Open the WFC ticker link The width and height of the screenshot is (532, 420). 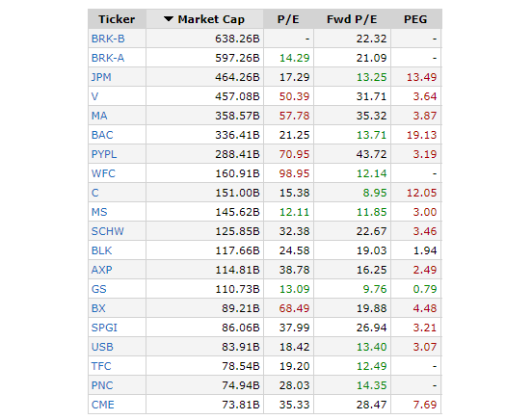point(103,173)
